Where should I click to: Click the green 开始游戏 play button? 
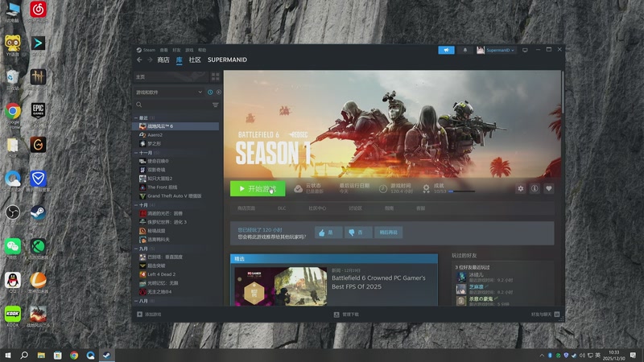pos(258,189)
